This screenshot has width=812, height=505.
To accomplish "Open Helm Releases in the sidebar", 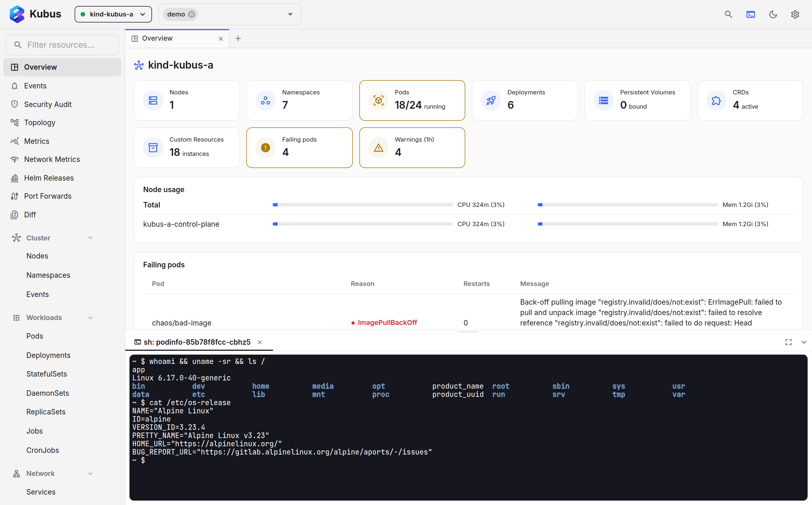I will pyautogui.click(x=63, y=178).
